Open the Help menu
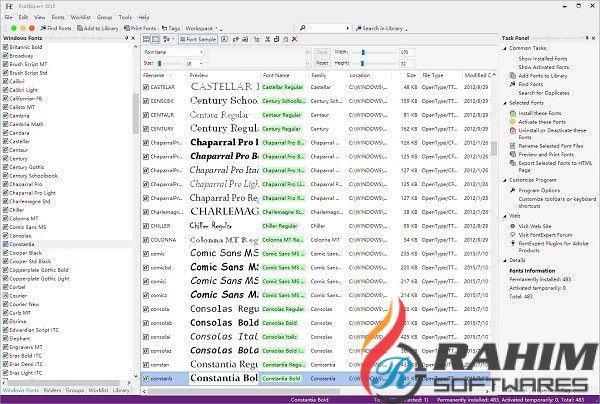600x404 pixels. click(143, 17)
